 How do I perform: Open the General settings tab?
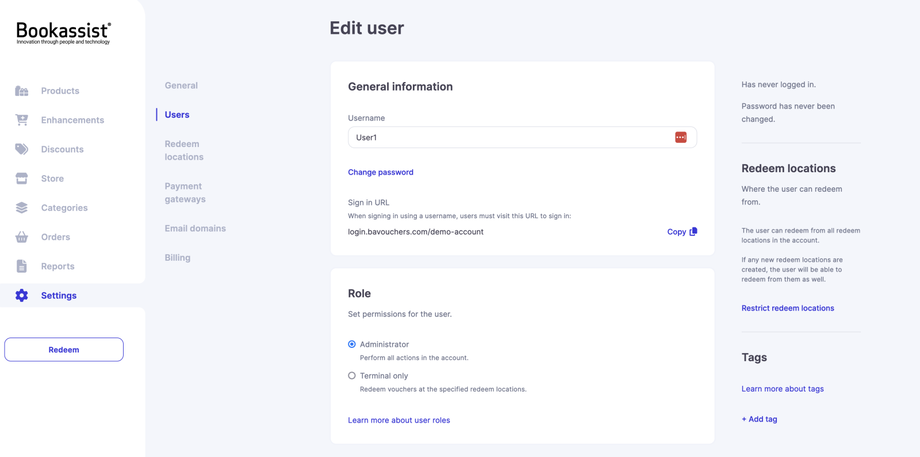click(x=181, y=86)
